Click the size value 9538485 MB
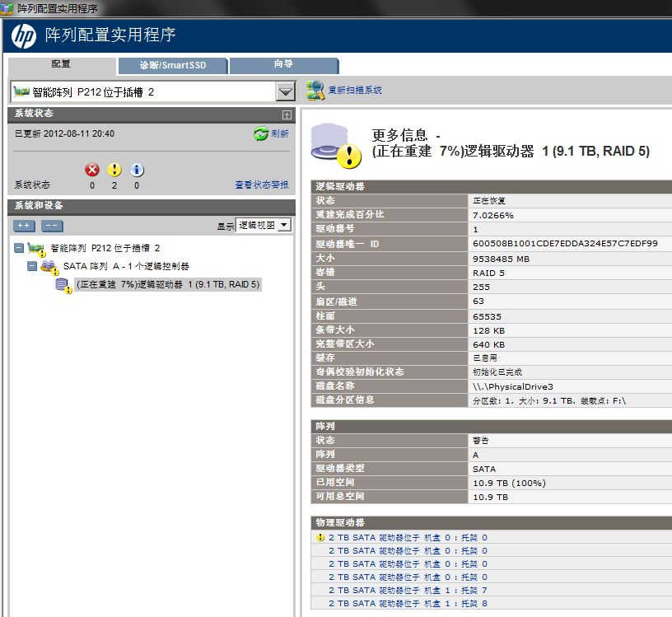The image size is (672, 617). tap(501, 259)
